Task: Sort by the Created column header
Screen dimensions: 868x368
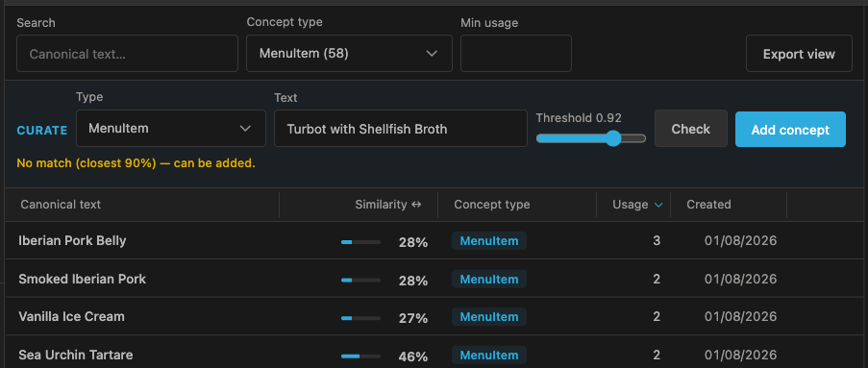Action: point(708,205)
